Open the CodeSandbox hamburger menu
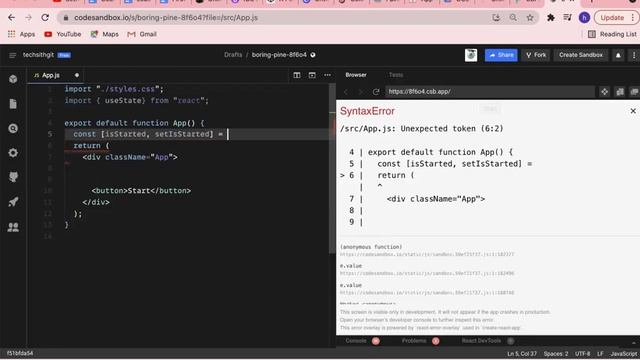Viewport: 640px width, 360px height. click(13, 55)
